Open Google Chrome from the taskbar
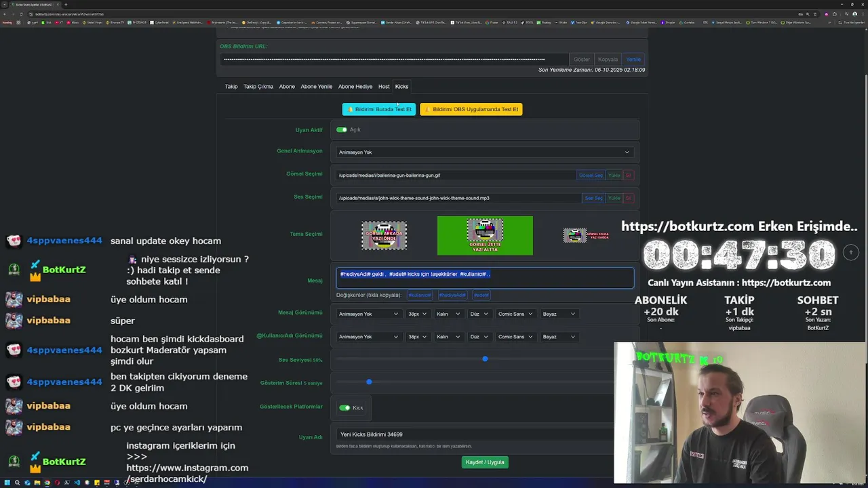The image size is (868, 488). 47,483
